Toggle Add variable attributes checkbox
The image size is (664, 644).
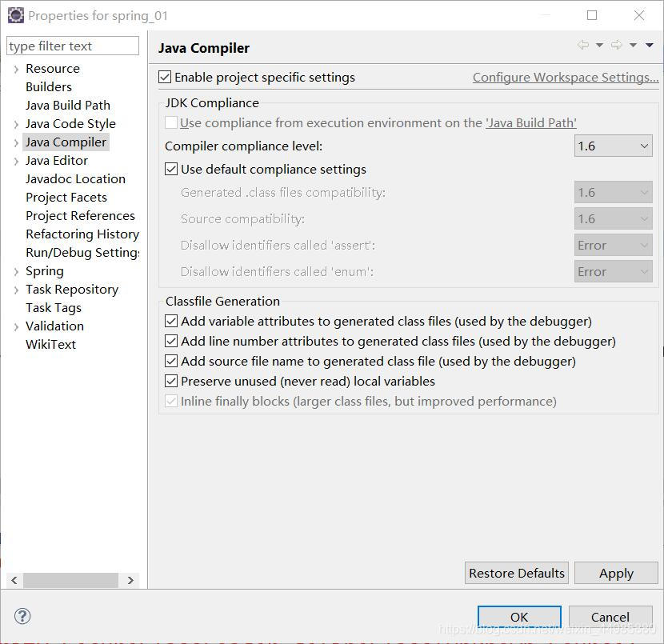click(171, 321)
